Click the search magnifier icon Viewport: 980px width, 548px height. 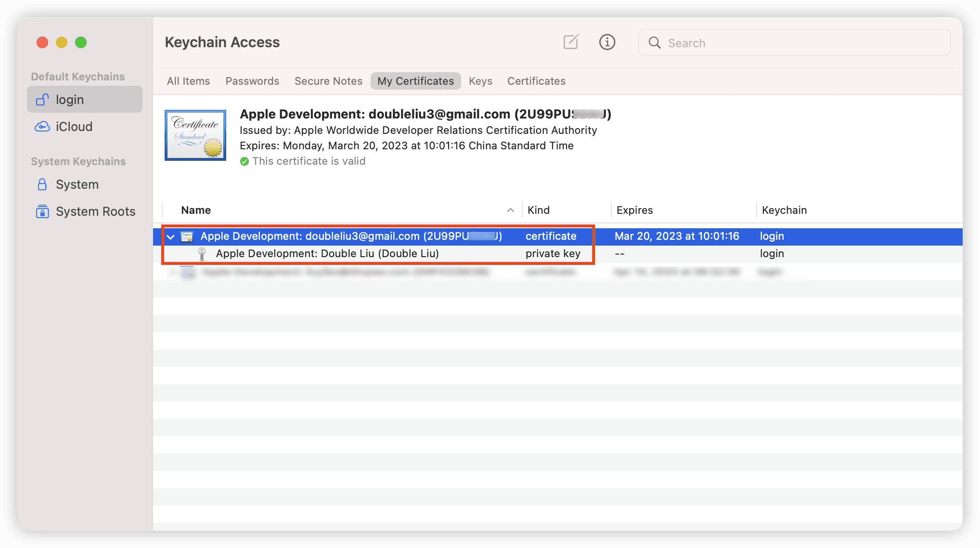pyautogui.click(x=655, y=43)
